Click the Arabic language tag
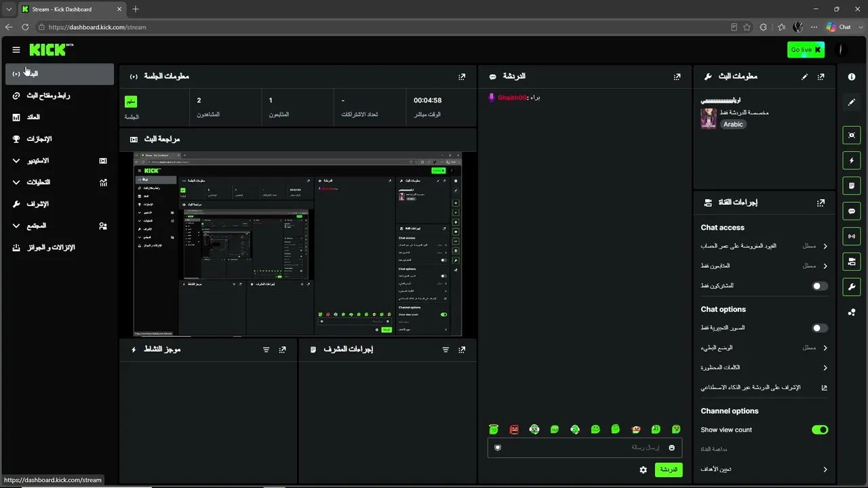Viewport: 868px width, 488px height. click(733, 125)
